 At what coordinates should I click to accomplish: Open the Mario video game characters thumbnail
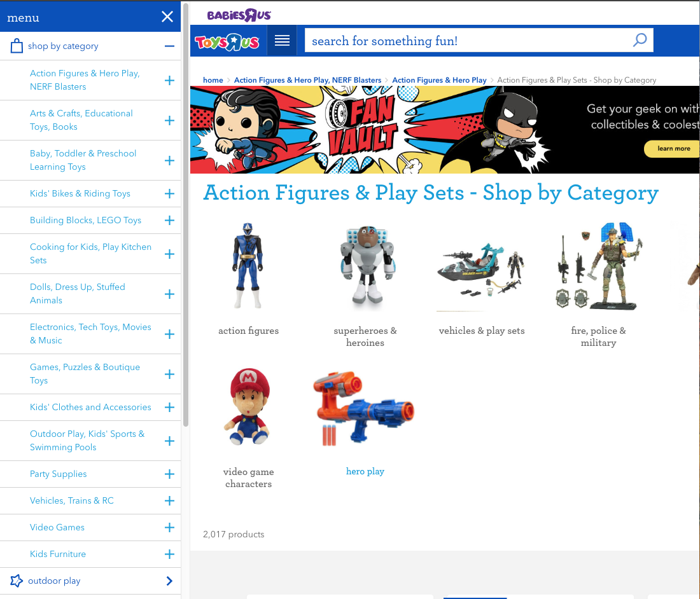point(248,407)
